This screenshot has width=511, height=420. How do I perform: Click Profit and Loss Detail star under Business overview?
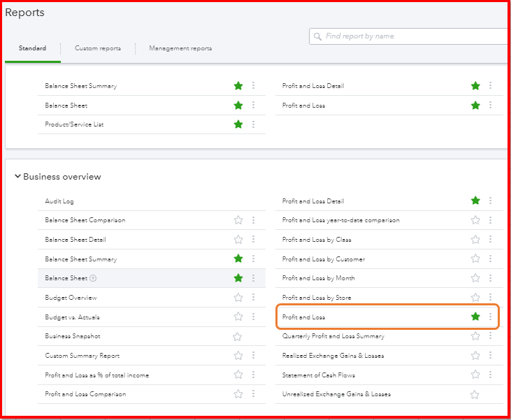click(x=475, y=201)
